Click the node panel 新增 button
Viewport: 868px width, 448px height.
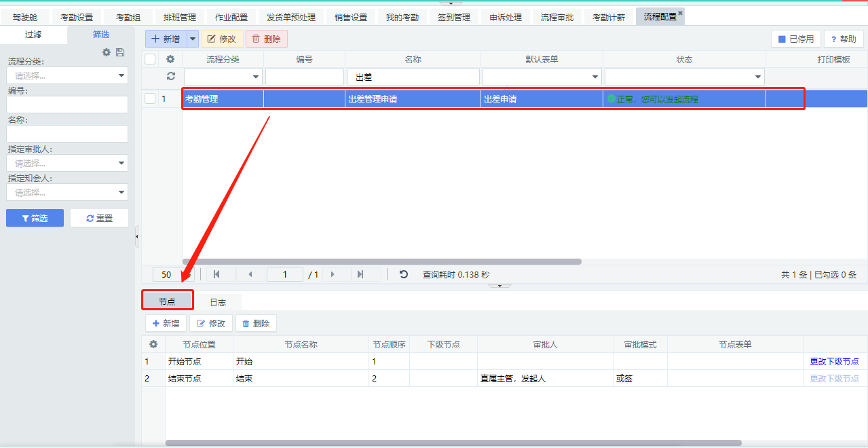(x=166, y=323)
